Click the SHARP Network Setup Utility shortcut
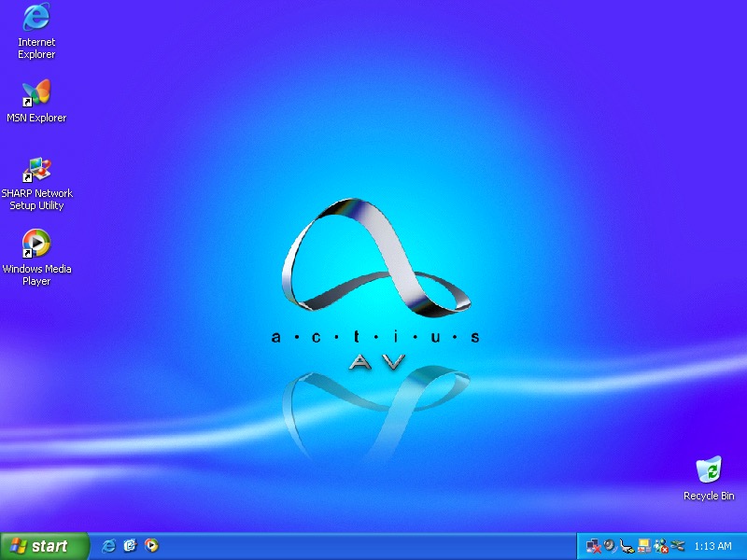747x560 pixels. click(x=36, y=170)
